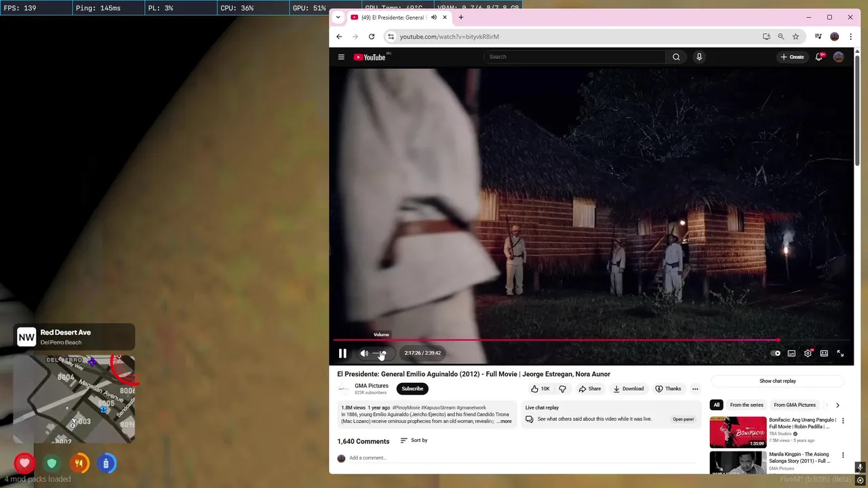
Task: Select From GMA Pictures chip
Action: (x=795, y=405)
